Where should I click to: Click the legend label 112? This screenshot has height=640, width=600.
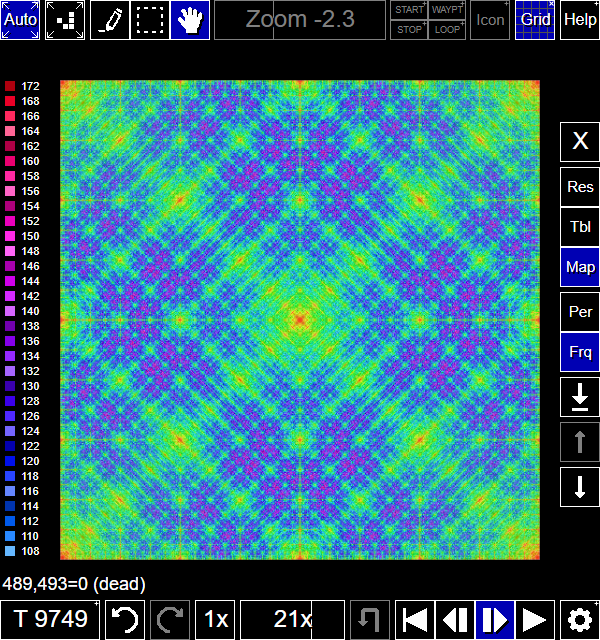click(31, 521)
